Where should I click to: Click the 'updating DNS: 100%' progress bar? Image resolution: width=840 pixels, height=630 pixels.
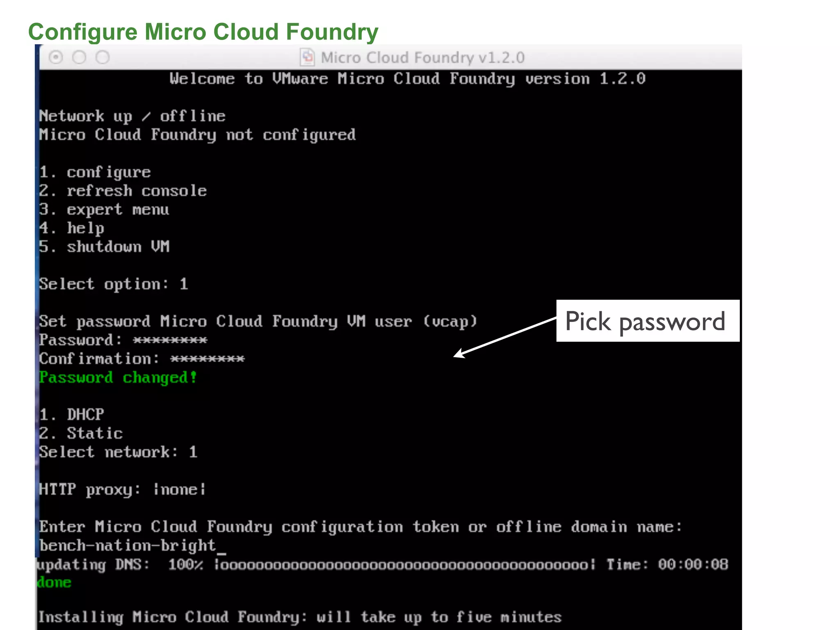coord(315,565)
